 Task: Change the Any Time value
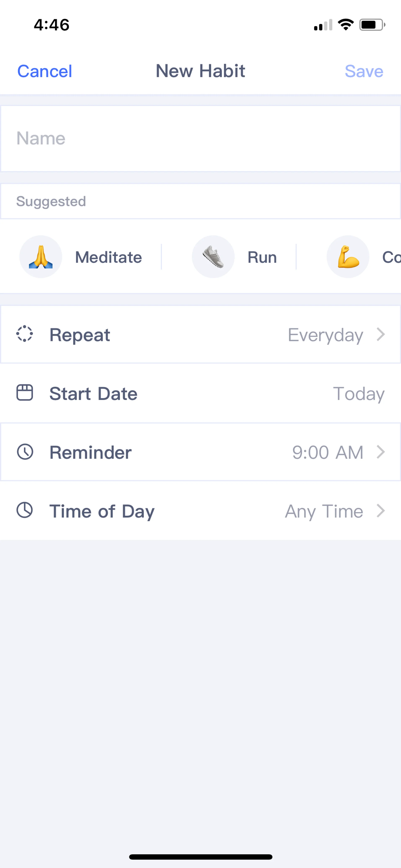pos(324,511)
